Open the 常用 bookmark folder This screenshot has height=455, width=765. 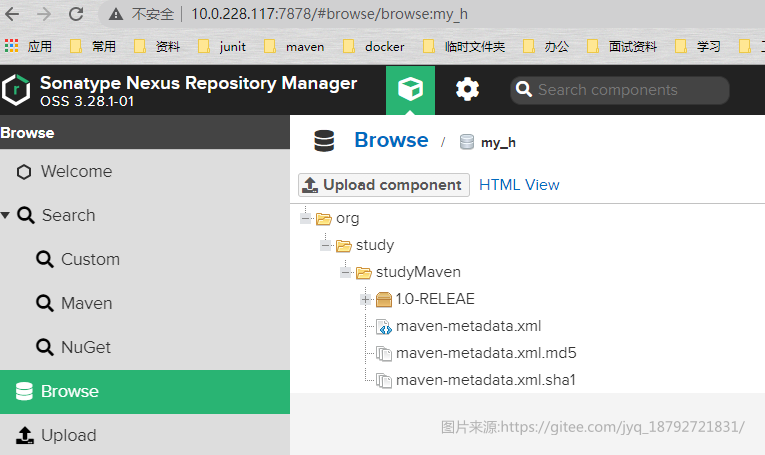coord(93,46)
